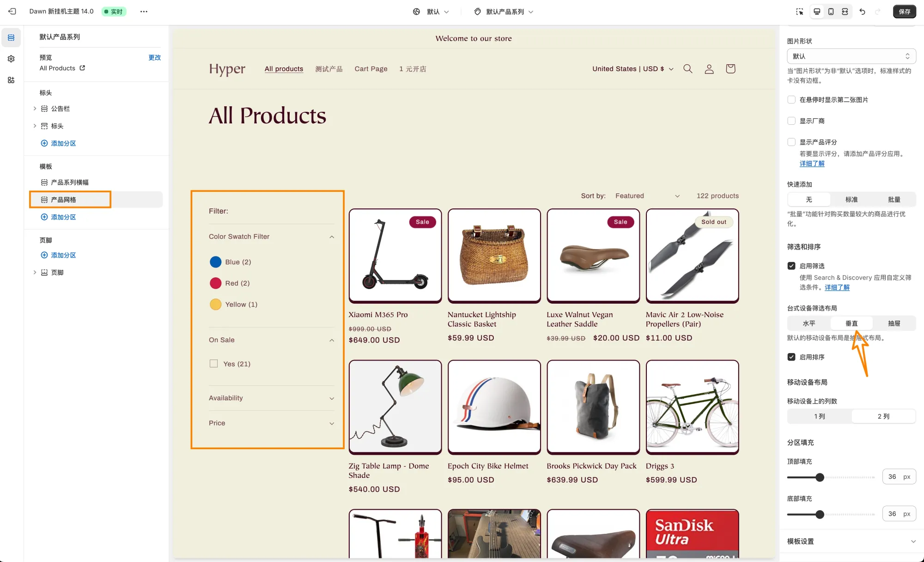The image size is (924, 562).
Task: Click the plus icon under 模板 group
Action: click(x=44, y=217)
